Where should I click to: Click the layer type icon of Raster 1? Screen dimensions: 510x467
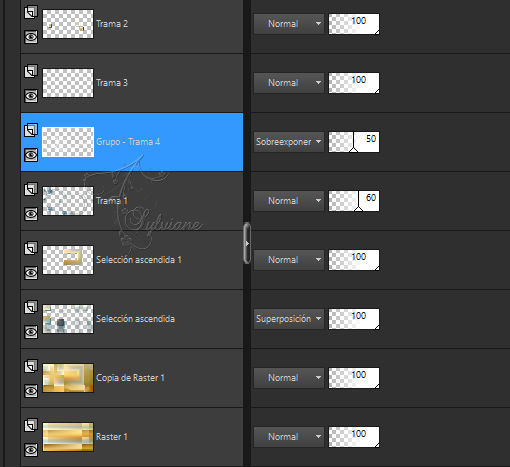31,425
